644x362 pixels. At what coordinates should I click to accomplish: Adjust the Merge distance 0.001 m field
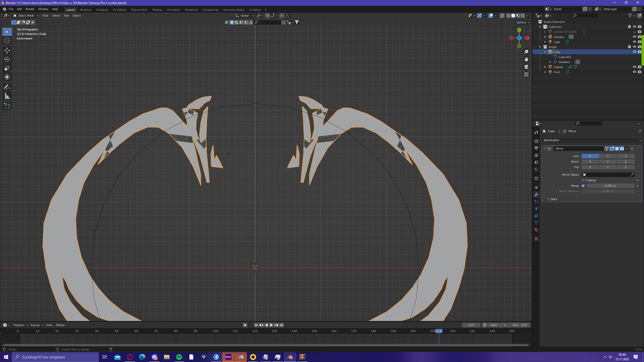(610, 186)
